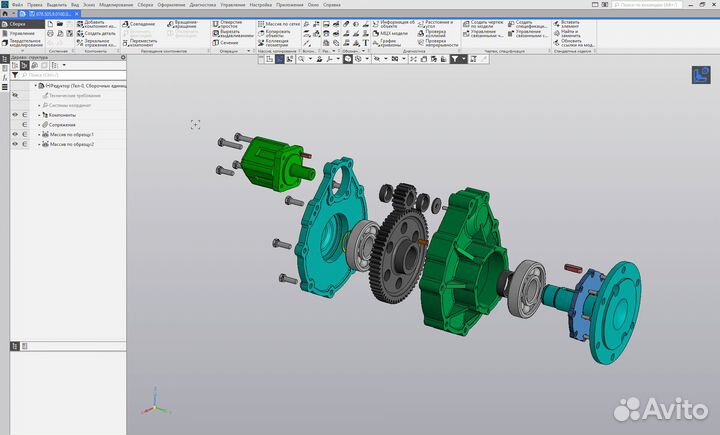Collapse the Редуктор root tree node
The height and width of the screenshot is (435, 720).
[35, 85]
